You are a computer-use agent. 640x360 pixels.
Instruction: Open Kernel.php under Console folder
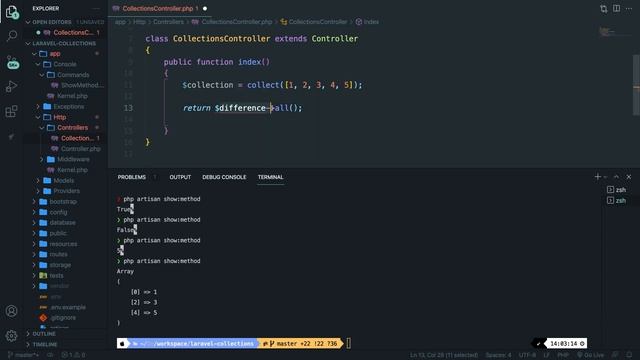(x=72, y=96)
